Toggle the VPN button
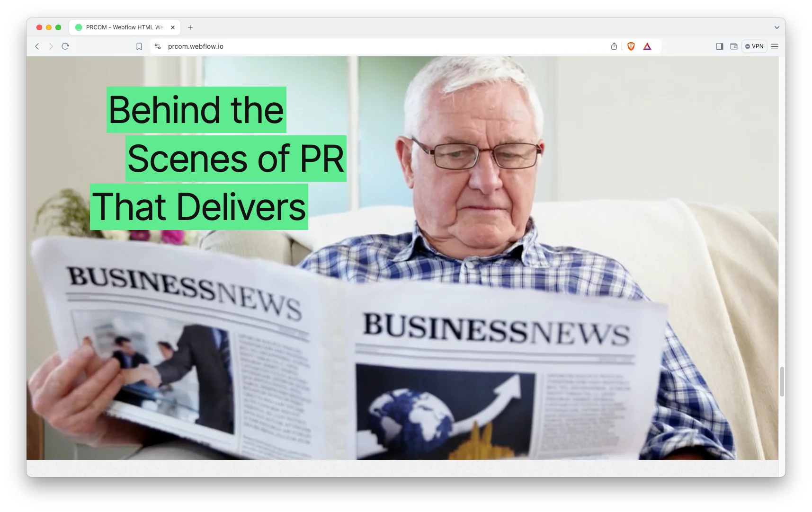This screenshot has width=812, height=512. [754, 46]
